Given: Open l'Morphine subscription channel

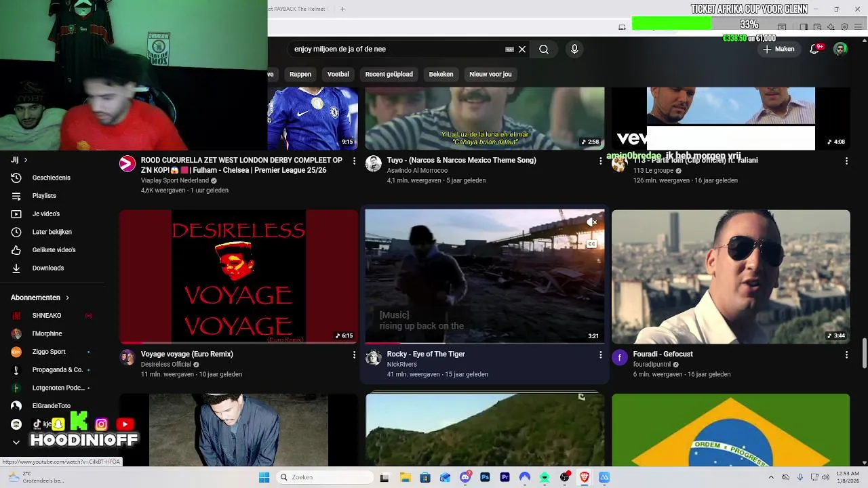Looking at the screenshot, I should tap(52, 334).
